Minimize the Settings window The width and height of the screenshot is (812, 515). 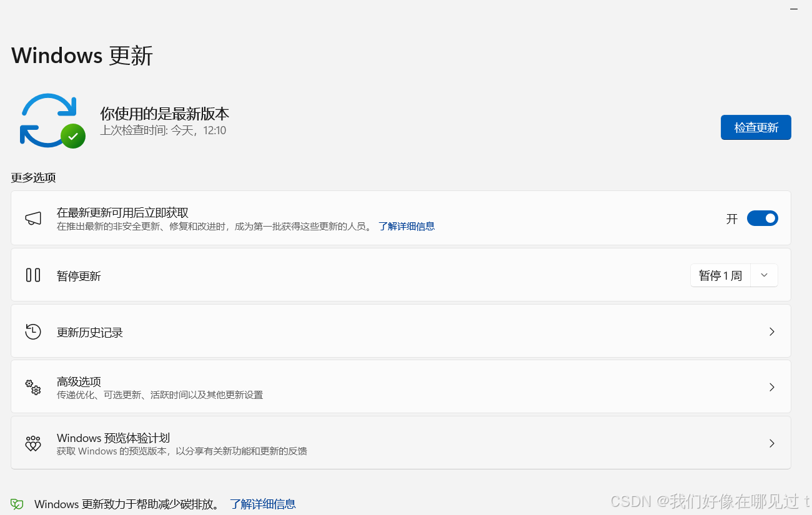tap(794, 9)
